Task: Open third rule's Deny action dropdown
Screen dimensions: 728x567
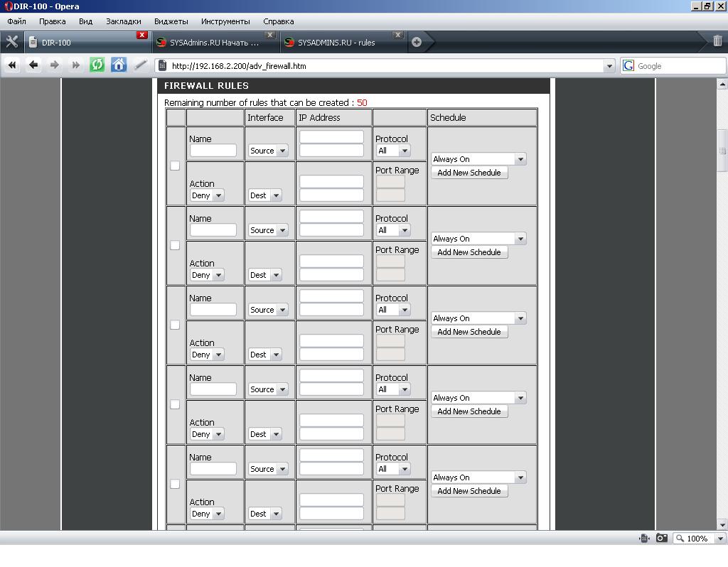Action: (207, 355)
